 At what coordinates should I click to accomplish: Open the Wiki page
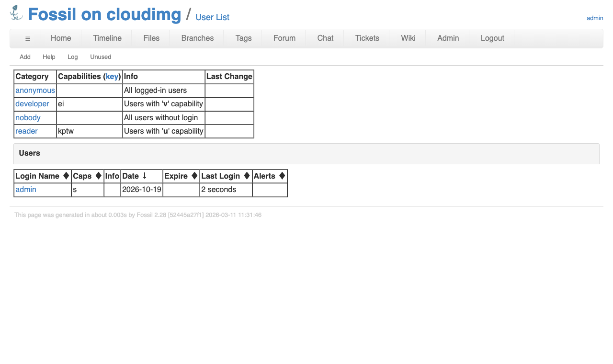[408, 38]
